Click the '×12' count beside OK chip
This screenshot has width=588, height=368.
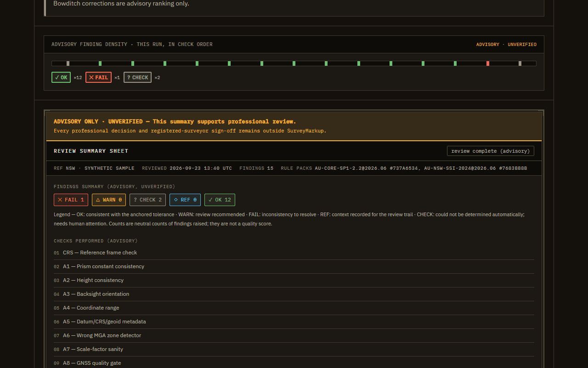point(78,78)
